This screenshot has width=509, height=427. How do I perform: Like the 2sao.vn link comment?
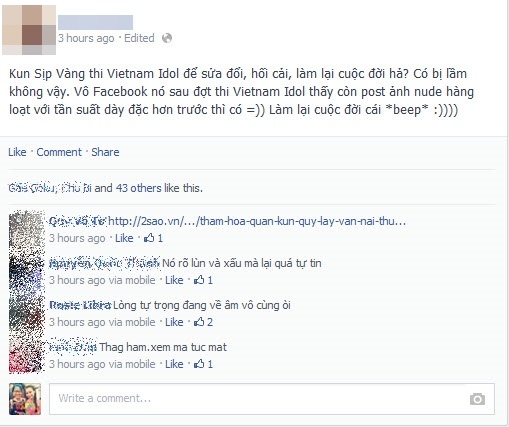[x=124, y=238]
